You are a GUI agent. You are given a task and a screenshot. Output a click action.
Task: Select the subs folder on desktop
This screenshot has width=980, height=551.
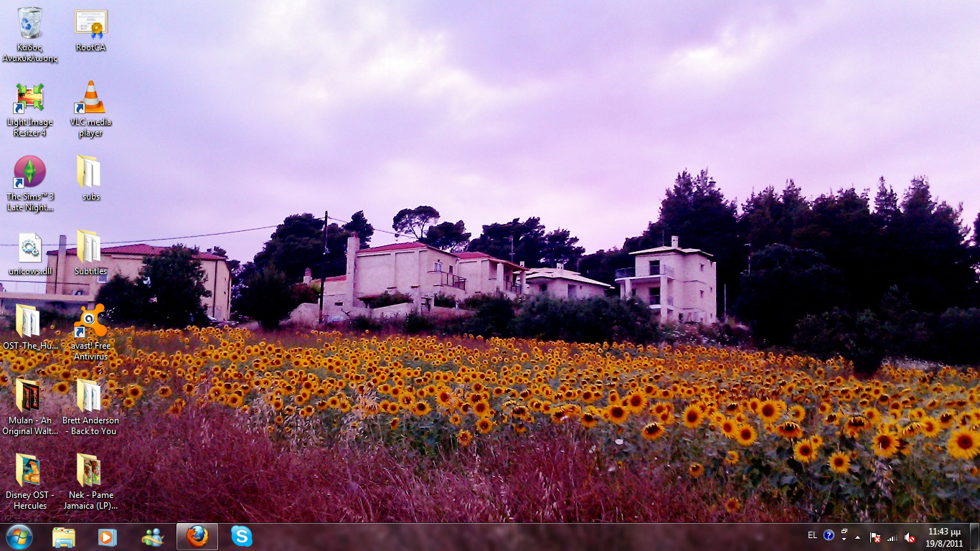pos(90,179)
